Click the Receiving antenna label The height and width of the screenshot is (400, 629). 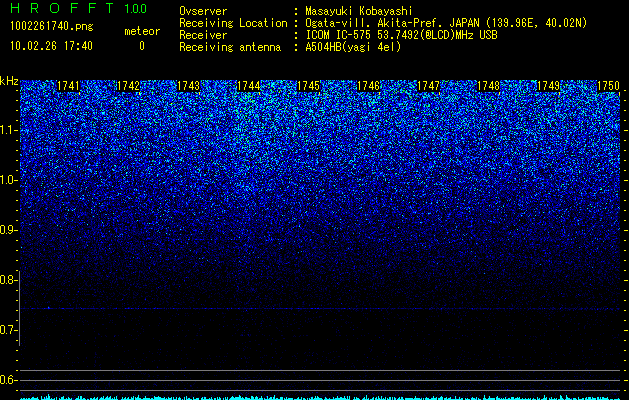click(x=230, y=47)
